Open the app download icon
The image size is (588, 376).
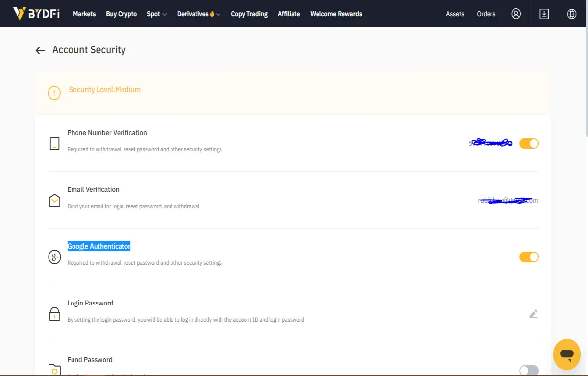tap(544, 14)
